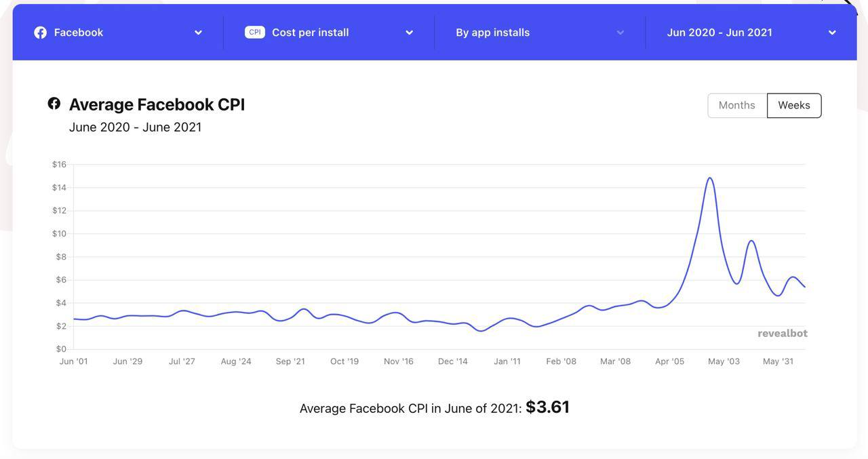Click the Dec '14 x-axis label

(452, 361)
